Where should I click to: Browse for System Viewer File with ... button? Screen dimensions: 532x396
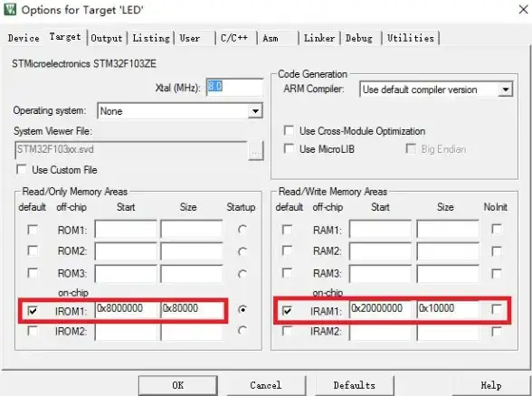point(255,151)
